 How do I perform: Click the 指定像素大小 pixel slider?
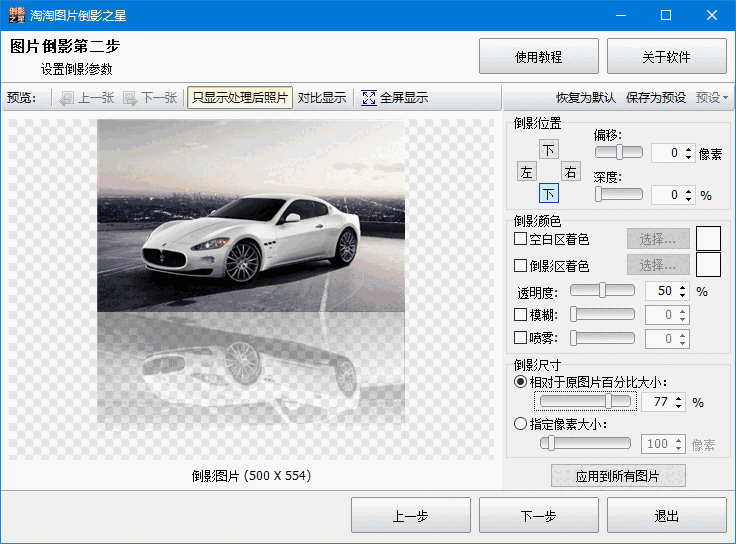[585, 443]
